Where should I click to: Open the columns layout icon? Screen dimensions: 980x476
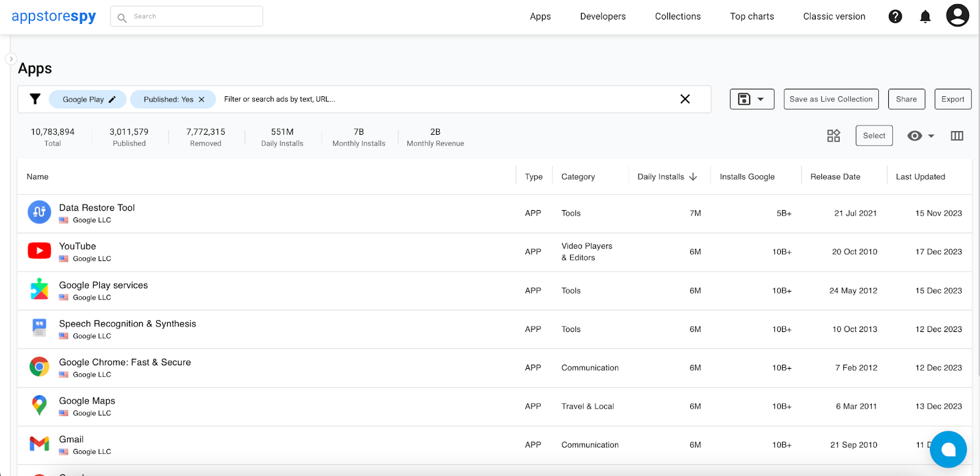tap(957, 136)
